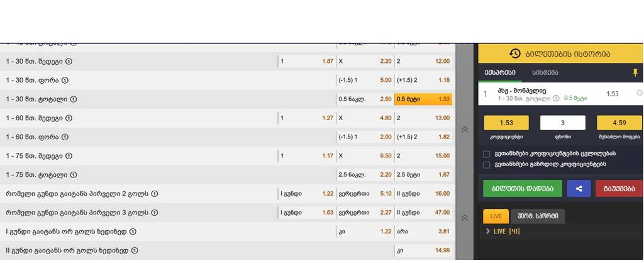Screen dimensions: 644x263
Task: Remove the პსჟ - მონპელიე selection from slip
Action: coord(640,93)
